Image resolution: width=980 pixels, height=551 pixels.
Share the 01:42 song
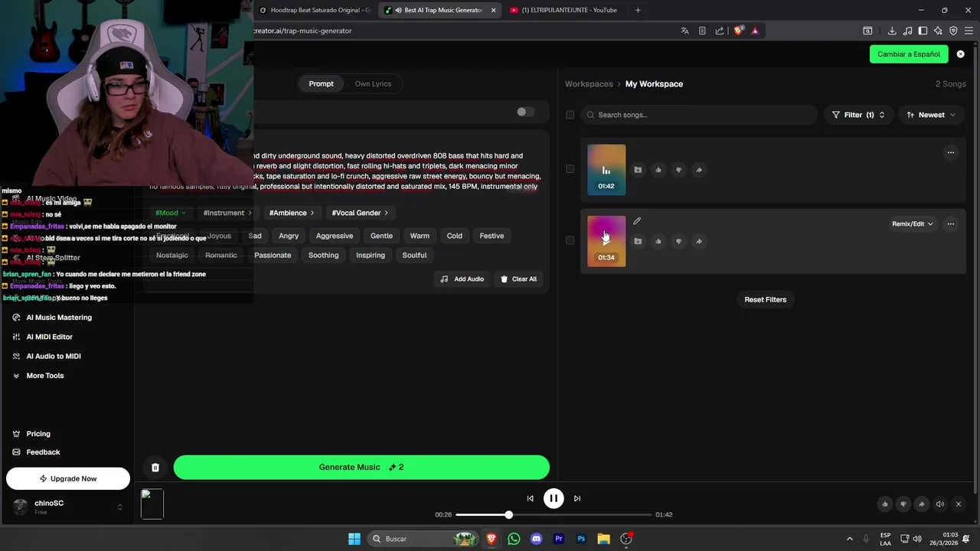pyautogui.click(x=699, y=170)
